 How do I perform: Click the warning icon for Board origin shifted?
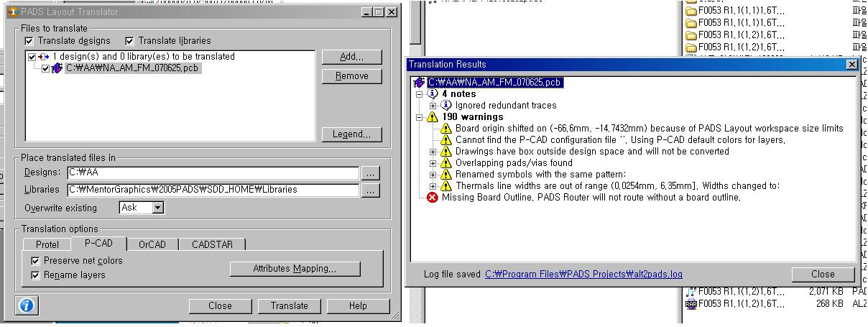coord(445,129)
